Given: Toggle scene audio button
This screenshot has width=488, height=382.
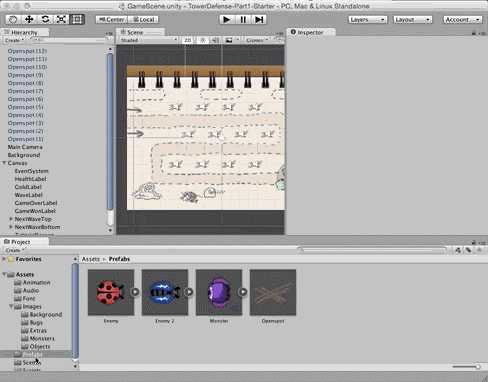Looking at the screenshot, I should (x=215, y=40).
